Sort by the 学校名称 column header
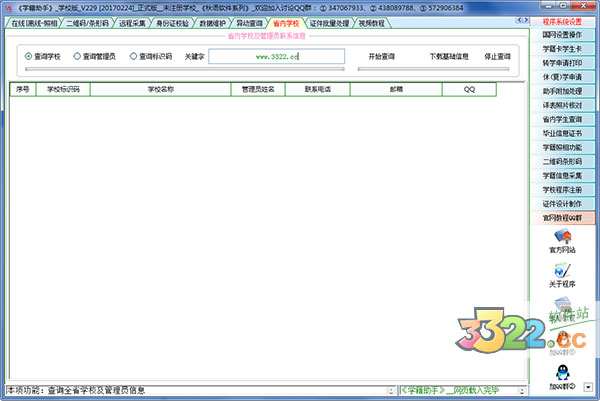The width and height of the screenshot is (600, 401). pyautogui.click(x=161, y=89)
